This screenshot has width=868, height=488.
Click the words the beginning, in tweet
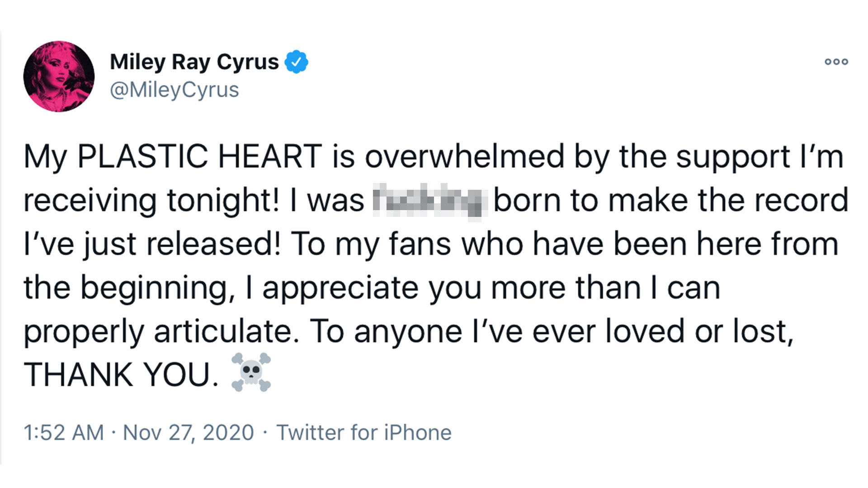click(129, 288)
